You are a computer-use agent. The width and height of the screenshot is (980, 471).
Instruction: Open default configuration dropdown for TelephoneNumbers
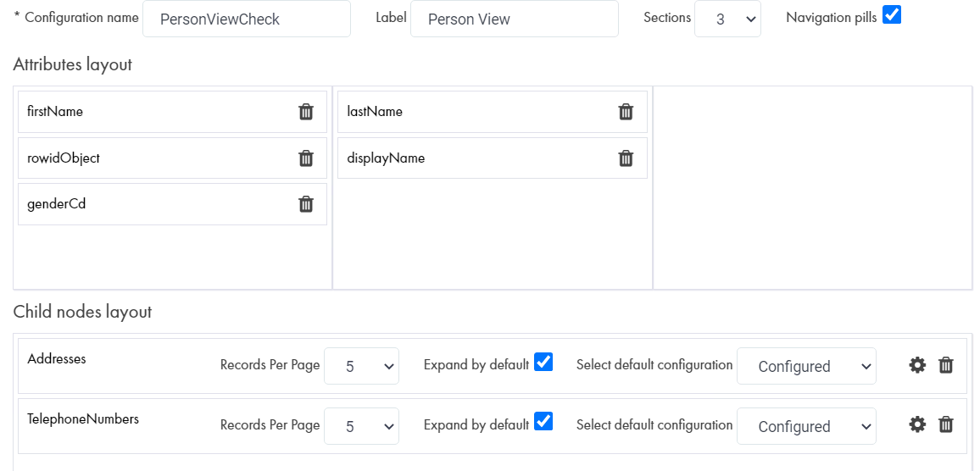tap(806, 426)
